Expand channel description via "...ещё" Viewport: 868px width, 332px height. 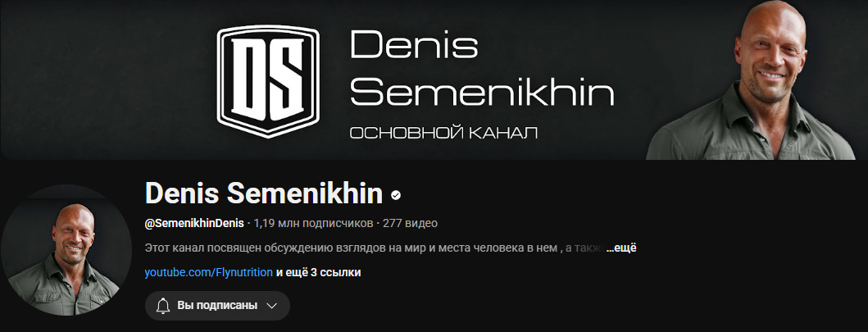pos(621,248)
